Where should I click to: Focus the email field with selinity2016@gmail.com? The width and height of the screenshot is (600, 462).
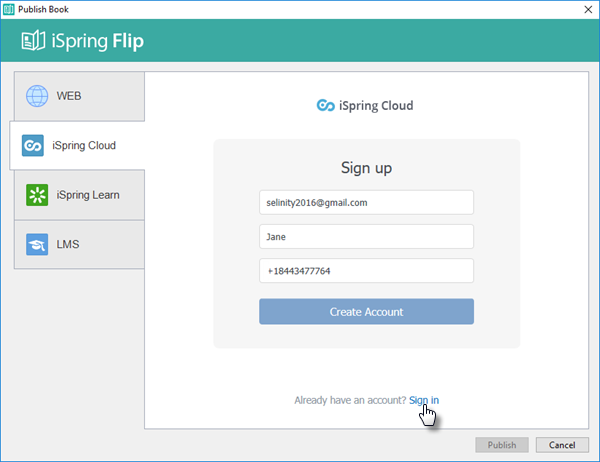point(366,202)
